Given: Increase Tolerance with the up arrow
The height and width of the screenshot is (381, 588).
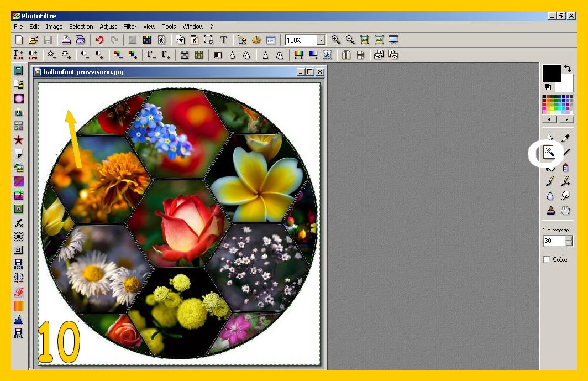Looking at the screenshot, I should pos(569,238).
